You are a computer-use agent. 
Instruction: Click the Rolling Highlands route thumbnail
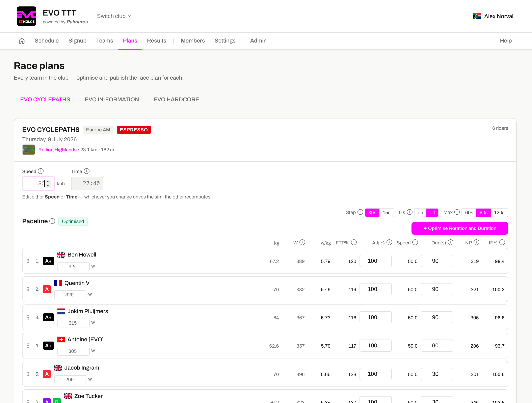tap(29, 150)
